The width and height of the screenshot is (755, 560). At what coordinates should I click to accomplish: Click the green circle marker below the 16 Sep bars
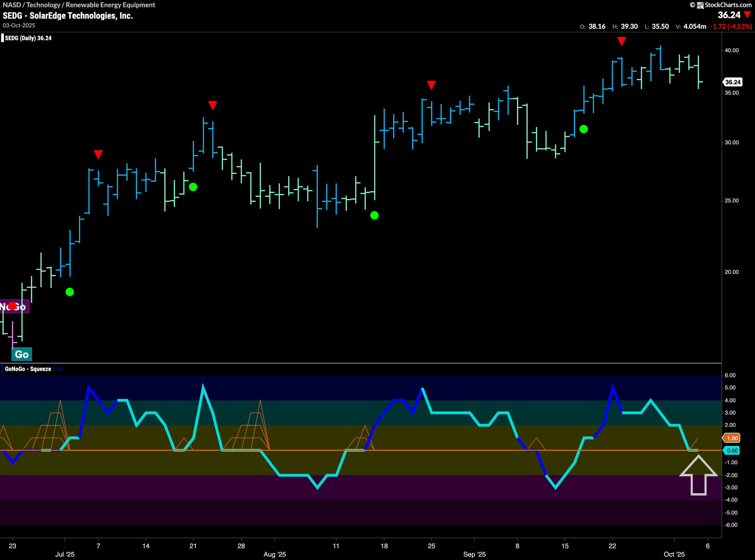(584, 129)
